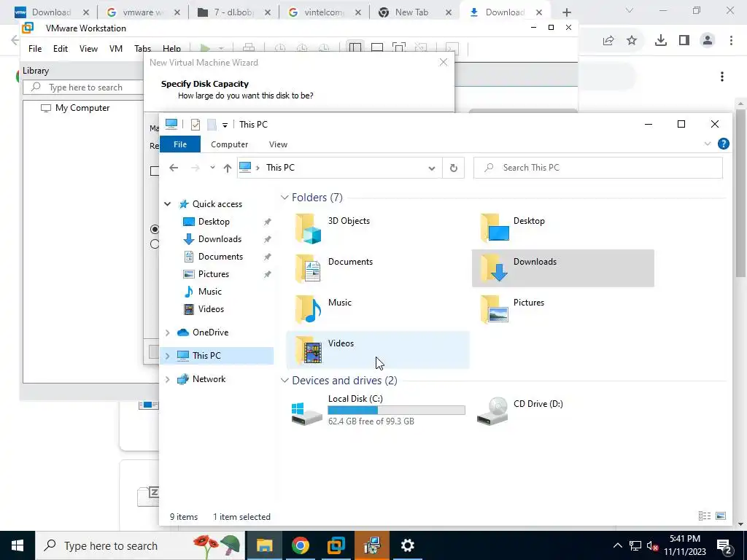This screenshot has height=560, width=747.
Task: Click Properties icon in Explorer quick access toolbar
Action: (x=196, y=125)
